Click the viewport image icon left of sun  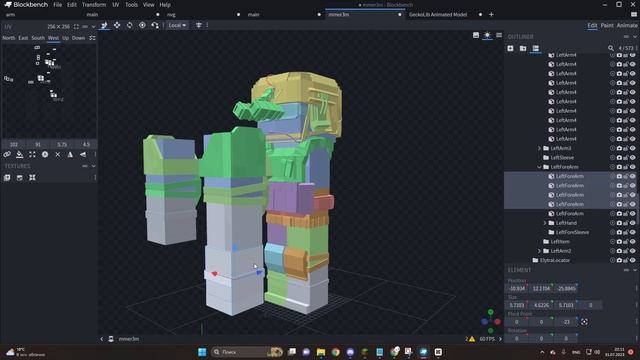coord(476,36)
